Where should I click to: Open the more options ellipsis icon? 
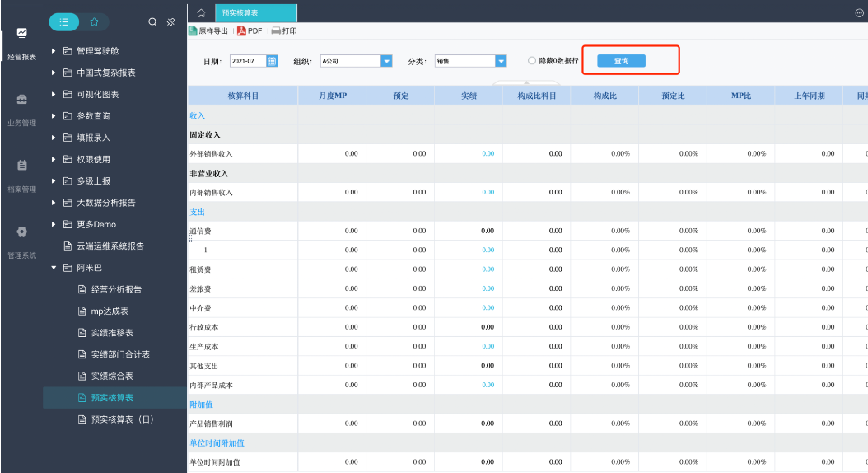pyautogui.click(x=861, y=12)
